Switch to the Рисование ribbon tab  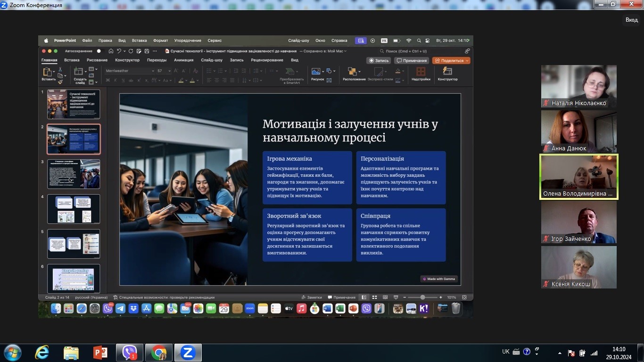coord(97,60)
